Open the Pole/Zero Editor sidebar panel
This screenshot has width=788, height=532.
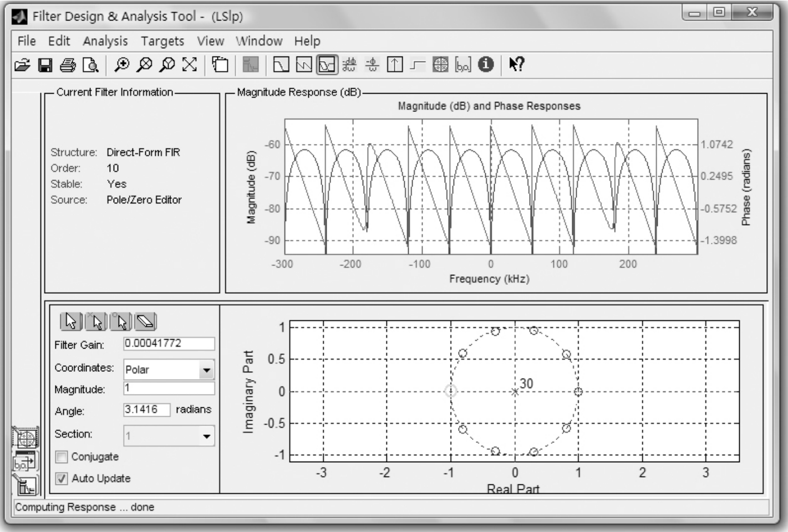(x=25, y=438)
